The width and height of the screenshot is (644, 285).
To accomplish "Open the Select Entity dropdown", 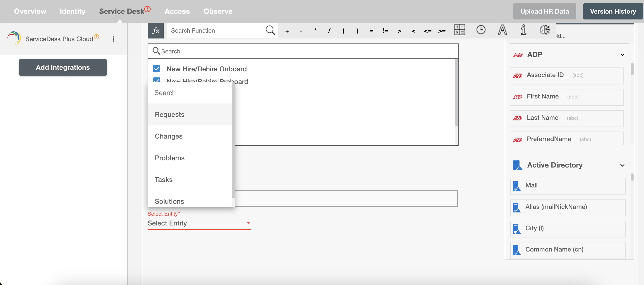I will point(199,223).
